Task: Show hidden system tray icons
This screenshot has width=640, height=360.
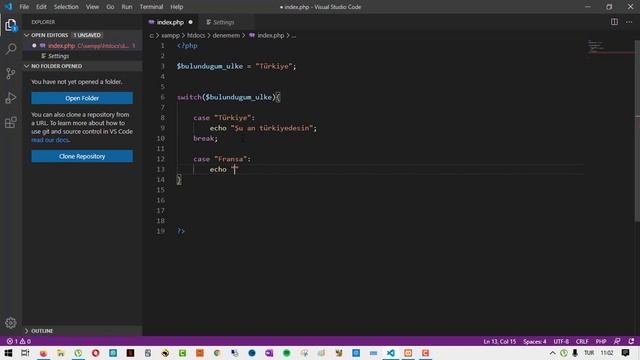Action: 553,353
